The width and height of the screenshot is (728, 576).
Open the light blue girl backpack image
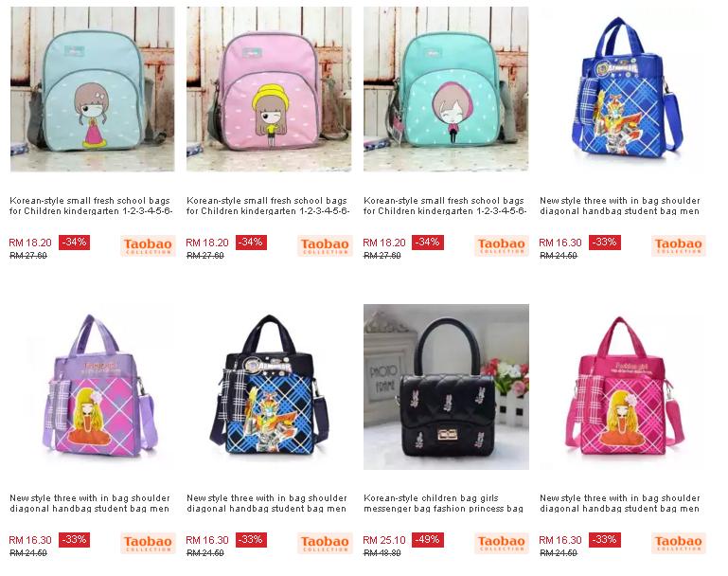93,89
